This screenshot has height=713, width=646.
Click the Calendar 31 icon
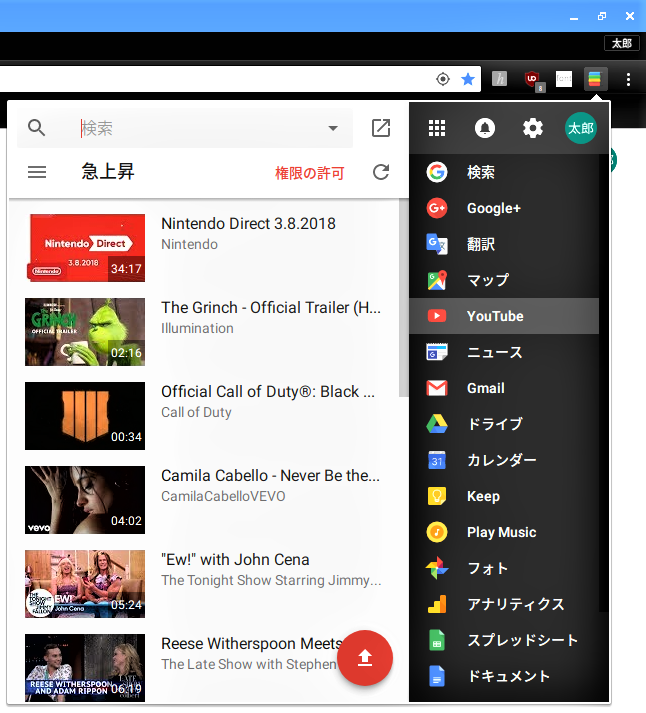[437, 460]
